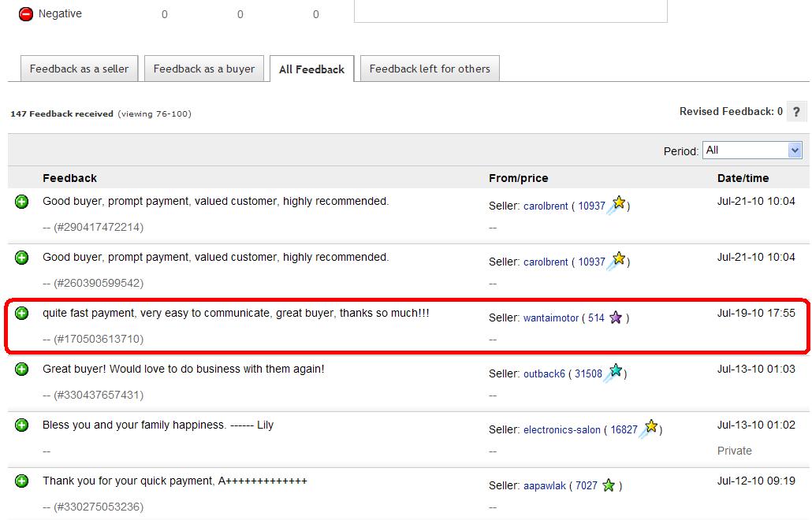Open Feedback left for others tab
812x520 pixels.
[x=430, y=69]
